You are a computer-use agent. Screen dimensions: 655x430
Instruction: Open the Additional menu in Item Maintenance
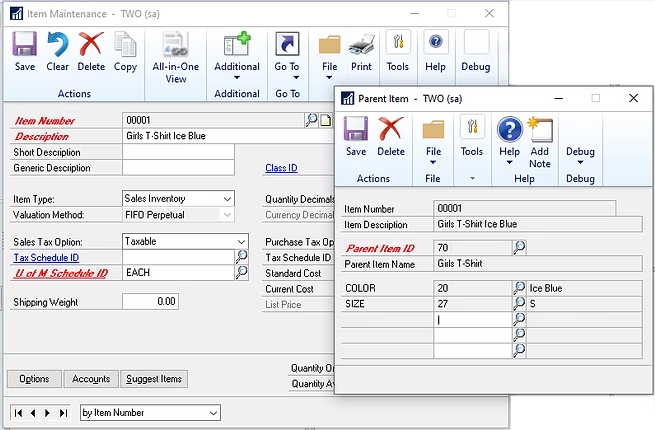click(237, 53)
